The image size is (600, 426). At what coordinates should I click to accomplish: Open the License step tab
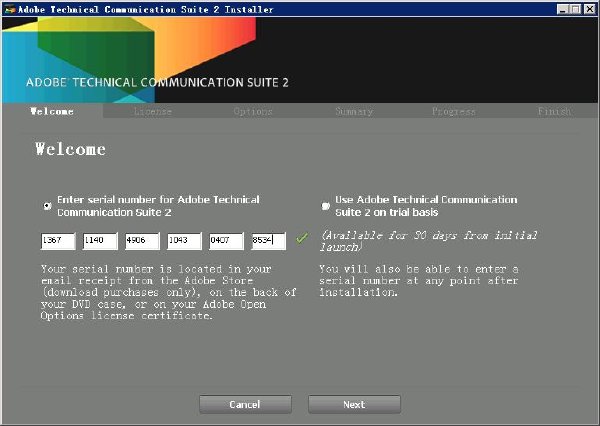[x=153, y=111]
